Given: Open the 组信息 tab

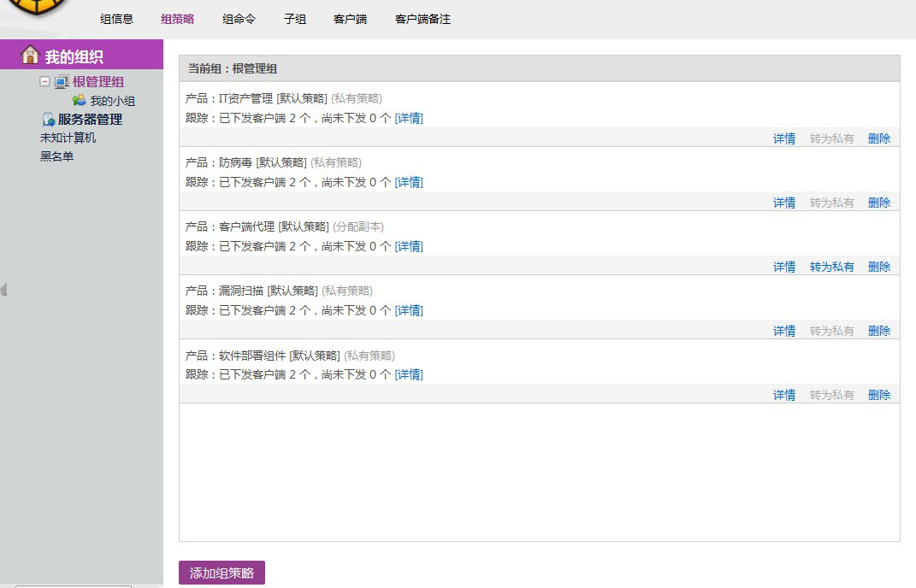Looking at the screenshot, I should point(116,19).
